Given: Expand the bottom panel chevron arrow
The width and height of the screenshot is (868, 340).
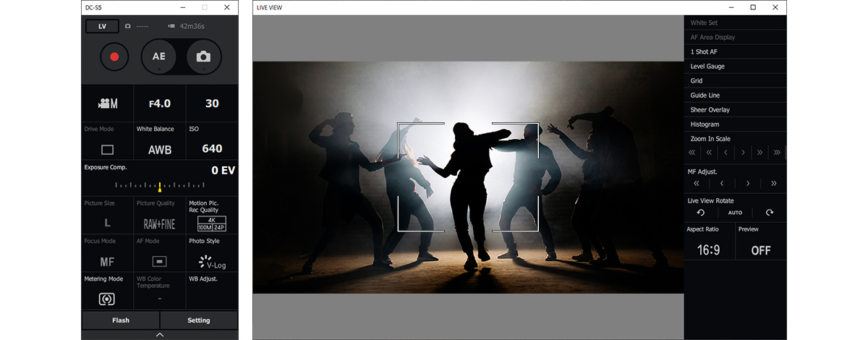Looking at the screenshot, I should pos(160,335).
